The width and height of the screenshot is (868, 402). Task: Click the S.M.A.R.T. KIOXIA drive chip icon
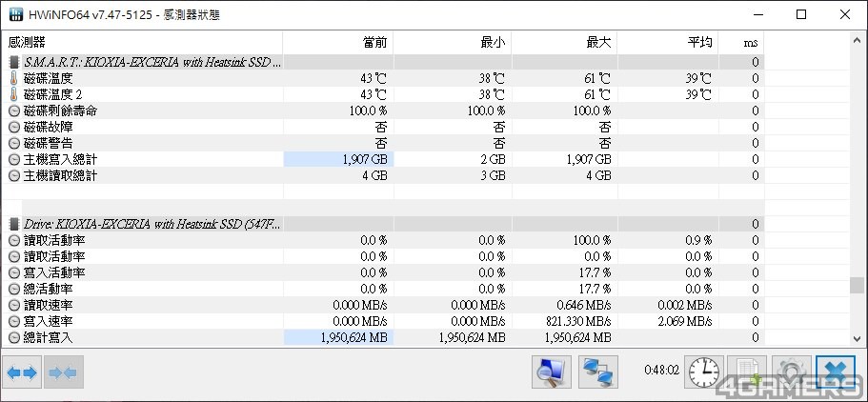14,62
